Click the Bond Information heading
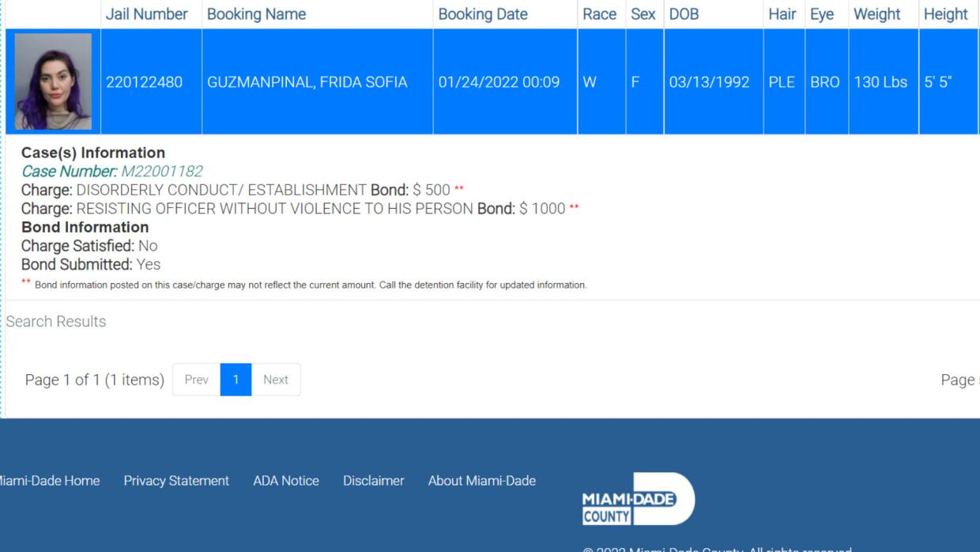The height and width of the screenshot is (552, 980). click(85, 227)
